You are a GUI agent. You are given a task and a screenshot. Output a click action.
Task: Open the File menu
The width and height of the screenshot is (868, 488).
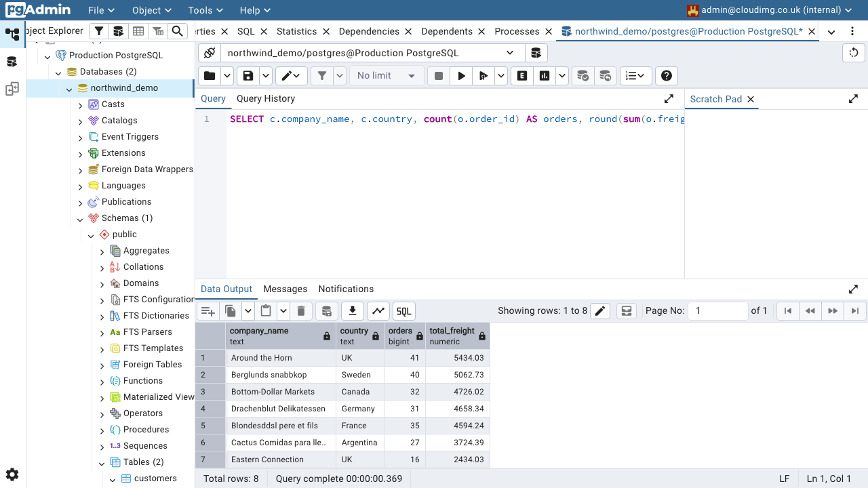pyautogui.click(x=101, y=10)
